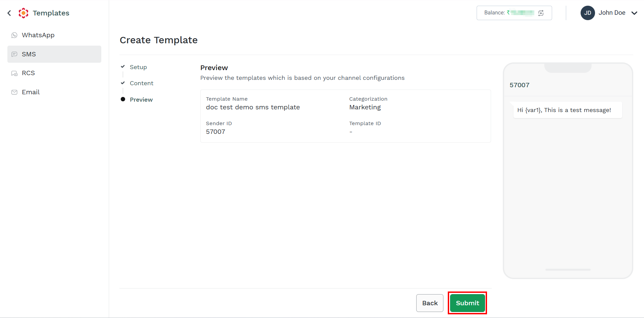The width and height of the screenshot is (644, 318).
Task: Click the red Templates logo icon
Action: click(x=23, y=13)
